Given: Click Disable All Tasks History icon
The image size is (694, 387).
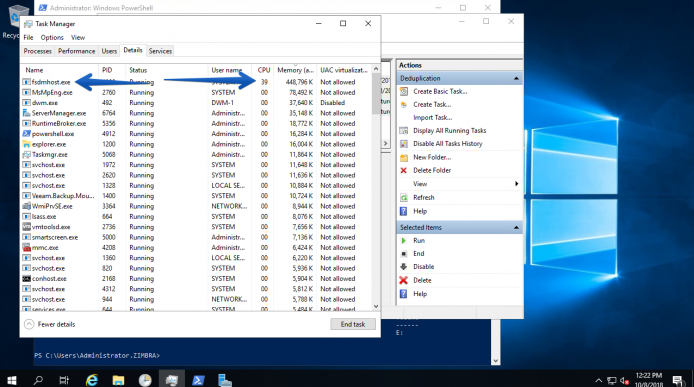Looking at the screenshot, I should [x=404, y=144].
